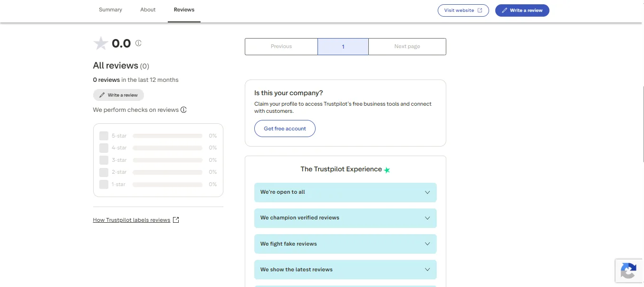The image size is (644, 287).
Task: Open the 'How Trustpilot labels reviews' link
Action: [132, 220]
